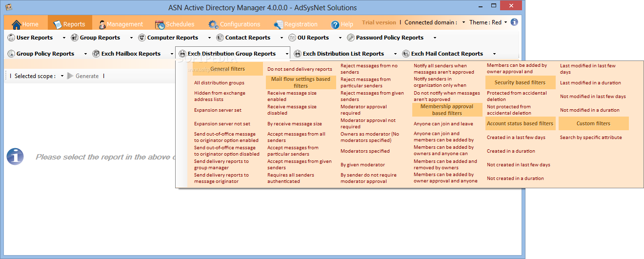644x259 pixels.
Task: Click the Registration key icon
Action: tap(278, 24)
